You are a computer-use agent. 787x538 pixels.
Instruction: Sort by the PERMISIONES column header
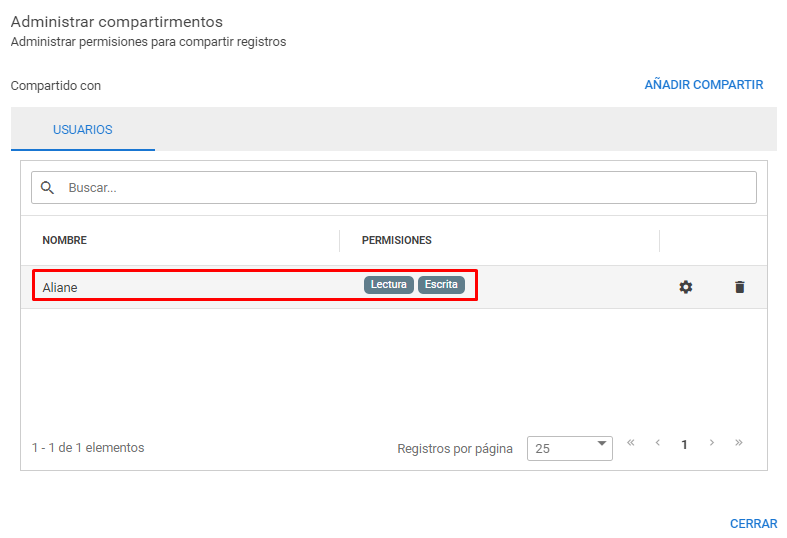(x=397, y=240)
